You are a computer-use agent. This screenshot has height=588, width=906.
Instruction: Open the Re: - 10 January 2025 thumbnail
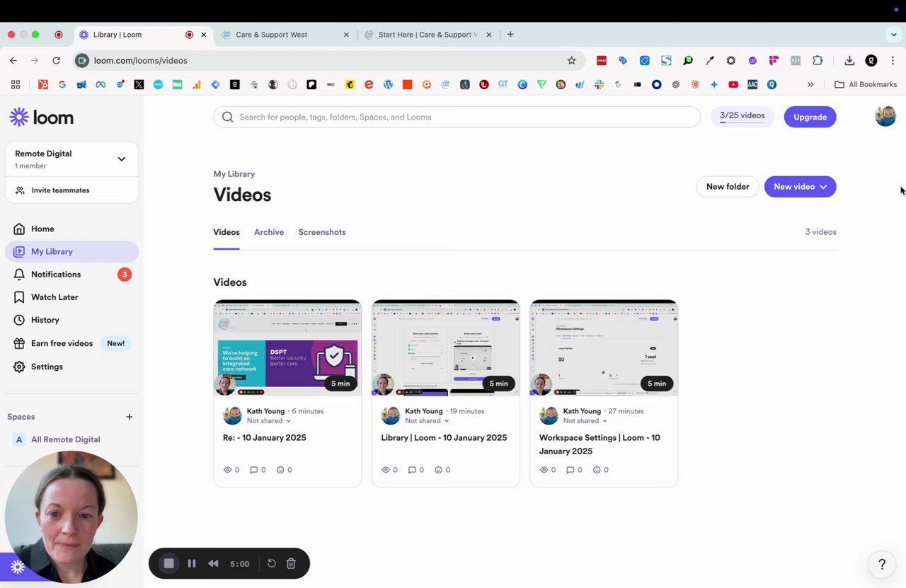(287, 347)
